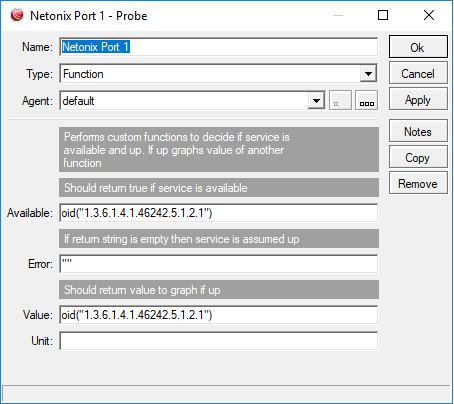Copy the Netonix Port 1 probe
The image size is (454, 404).
[418, 157]
